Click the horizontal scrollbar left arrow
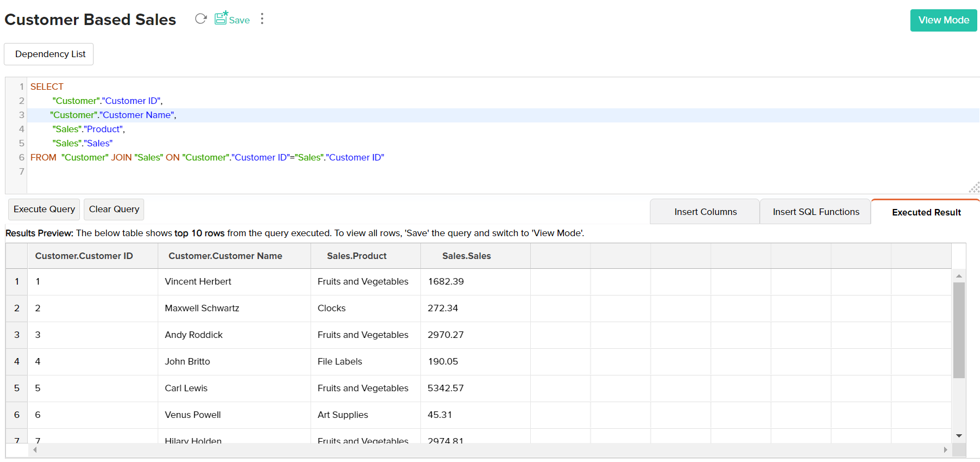 (35, 450)
